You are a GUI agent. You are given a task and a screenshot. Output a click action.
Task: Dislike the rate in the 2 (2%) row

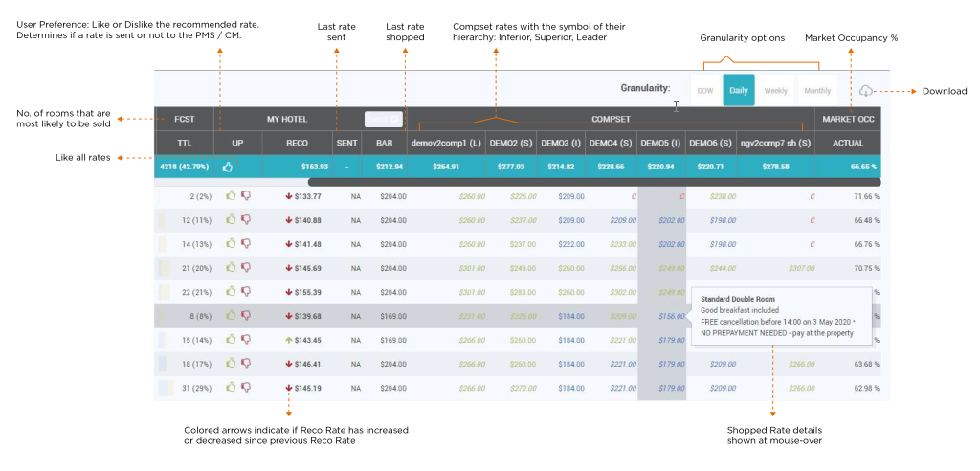[246, 196]
